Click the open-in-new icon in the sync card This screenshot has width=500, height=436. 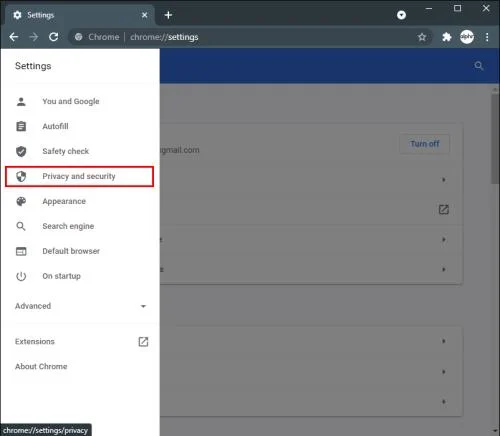pos(443,209)
